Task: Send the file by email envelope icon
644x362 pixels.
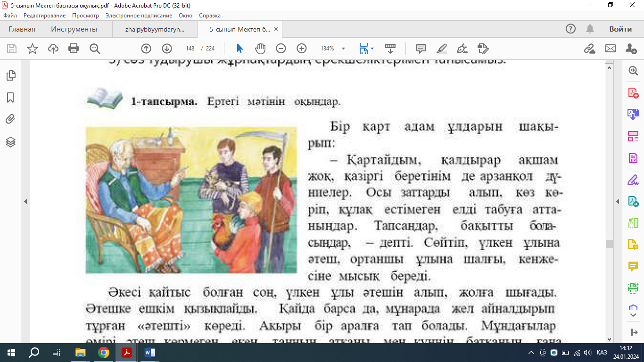Action: click(x=611, y=49)
